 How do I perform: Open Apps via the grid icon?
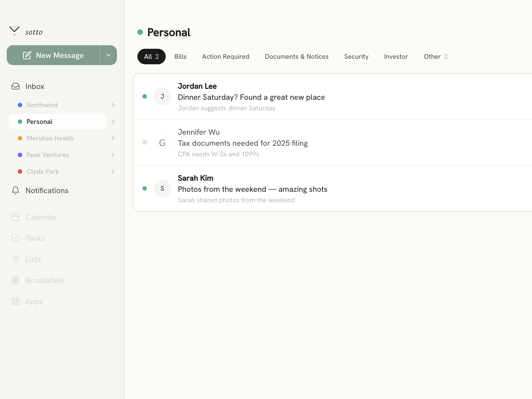point(16,301)
